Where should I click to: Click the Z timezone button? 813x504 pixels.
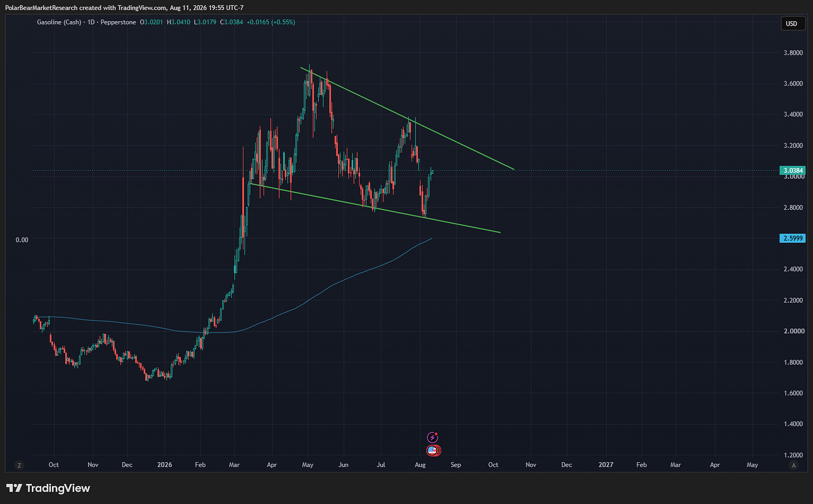[x=20, y=465]
